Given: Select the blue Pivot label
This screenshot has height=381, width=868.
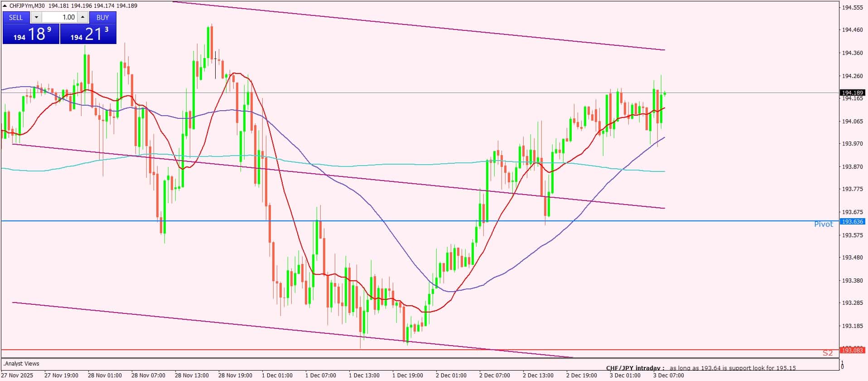Looking at the screenshot, I should click(823, 224).
